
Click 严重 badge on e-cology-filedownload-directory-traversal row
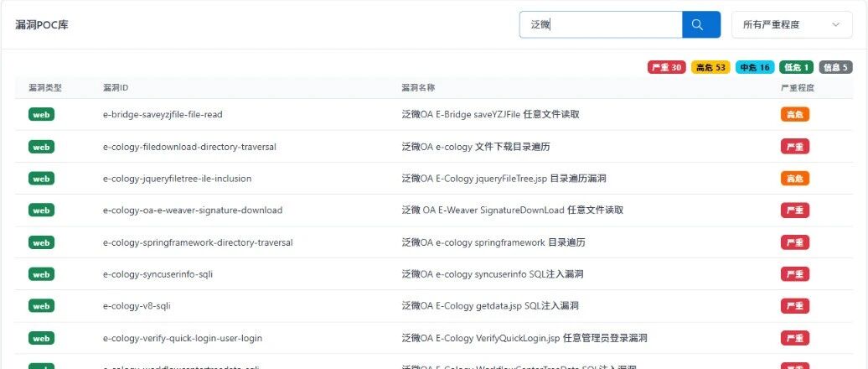tap(795, 147)
